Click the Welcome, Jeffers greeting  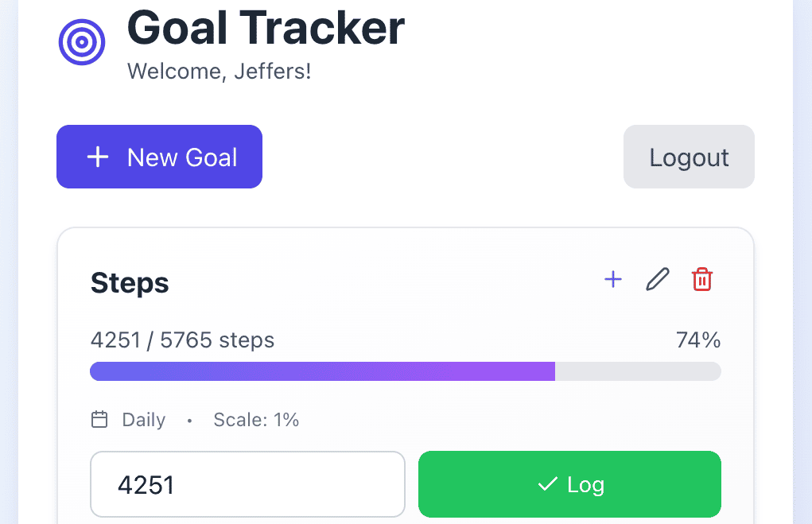pos(219,71)
